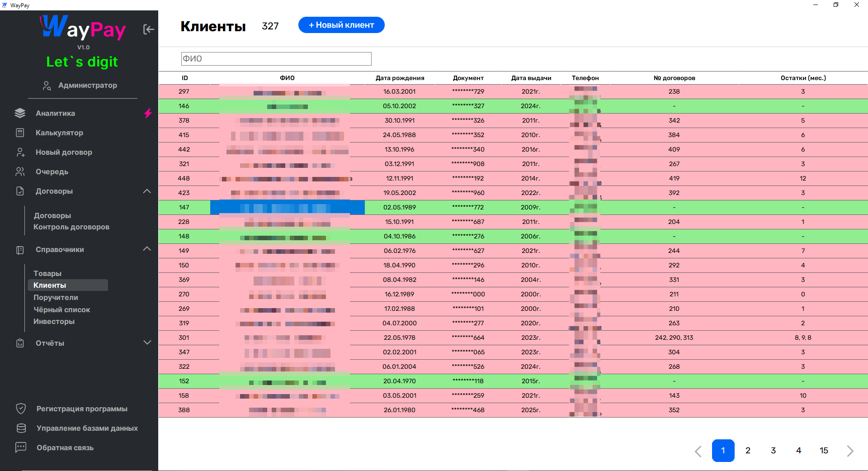
Task: Open Обратная связь
Action: [x=65, y=447]
